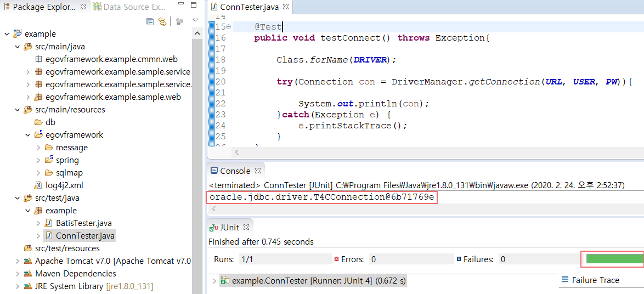The image size is (644, 294).
Task: Click the Runs count field showing 1/1
Action: [285, 259]
